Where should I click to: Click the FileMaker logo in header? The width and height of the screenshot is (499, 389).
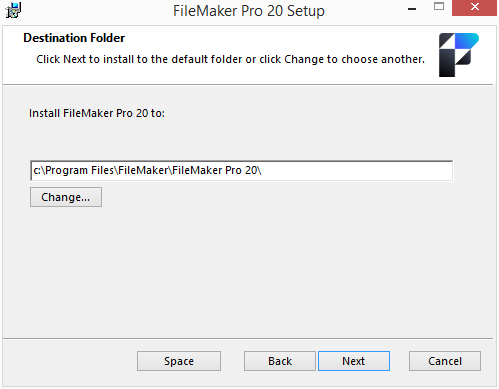point(459,55)
